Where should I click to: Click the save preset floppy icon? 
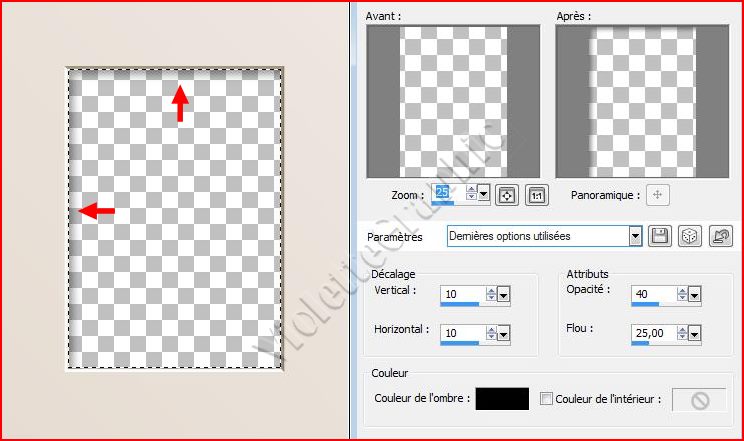pos(660,236)
